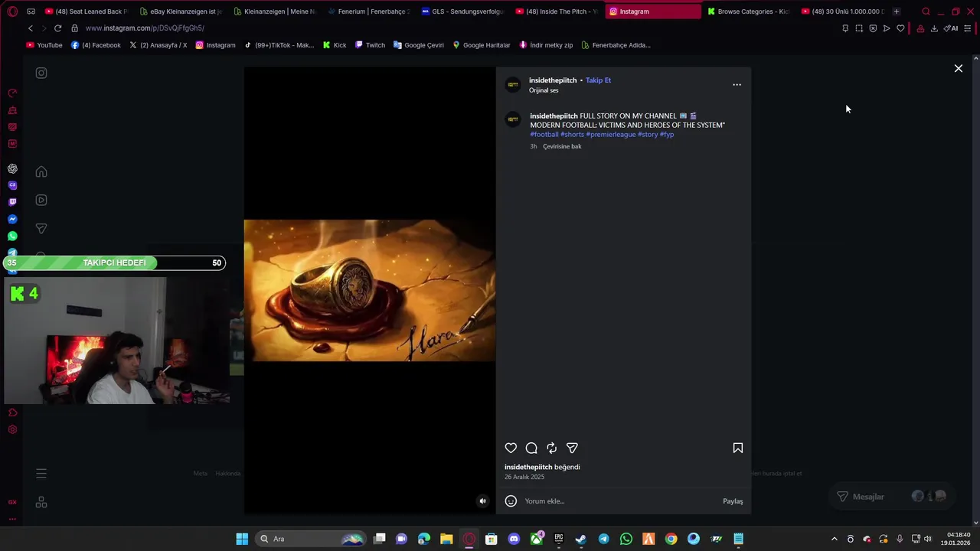Click 'Çevirisine bak' translation link
This screenshot has height=551, width=980.
point(562,146)
